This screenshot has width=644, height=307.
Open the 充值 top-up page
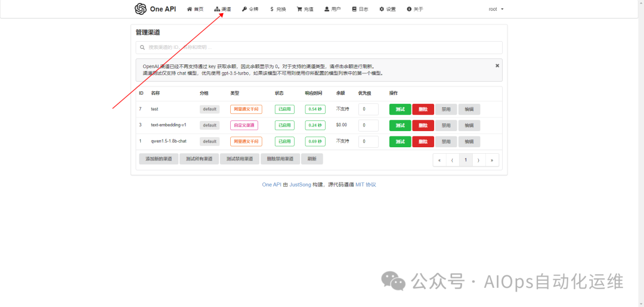click(x=305, y=9)
